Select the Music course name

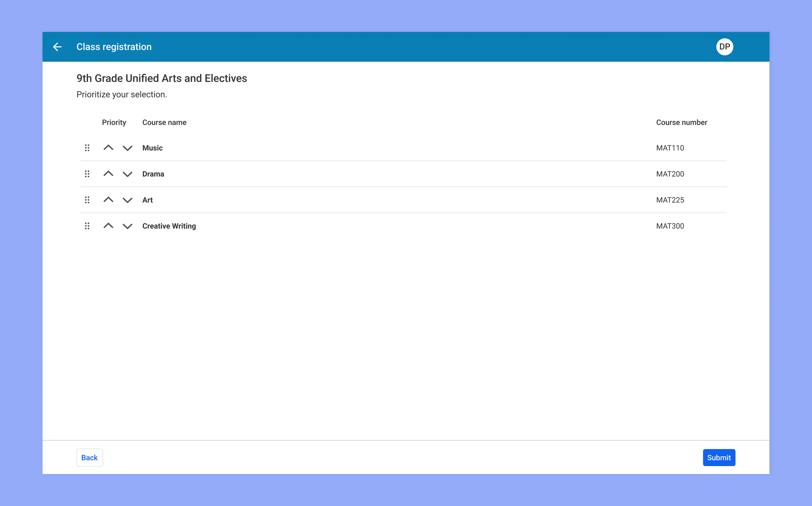(152, 148)
